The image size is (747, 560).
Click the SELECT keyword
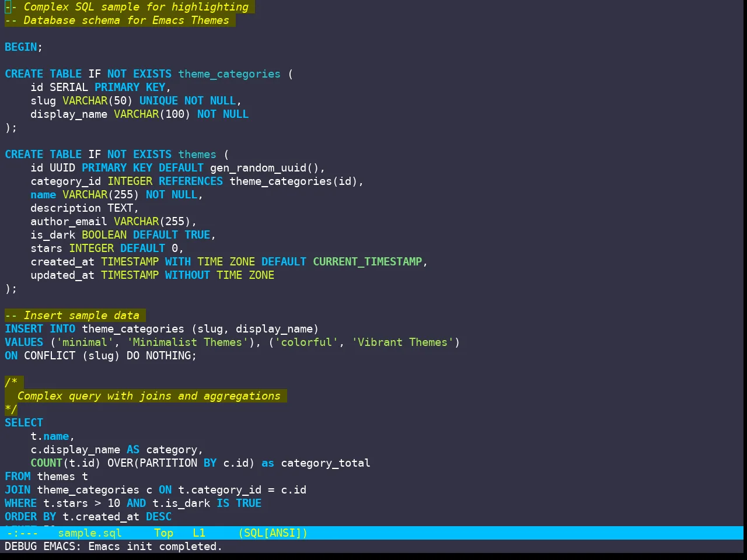point(24,423)
